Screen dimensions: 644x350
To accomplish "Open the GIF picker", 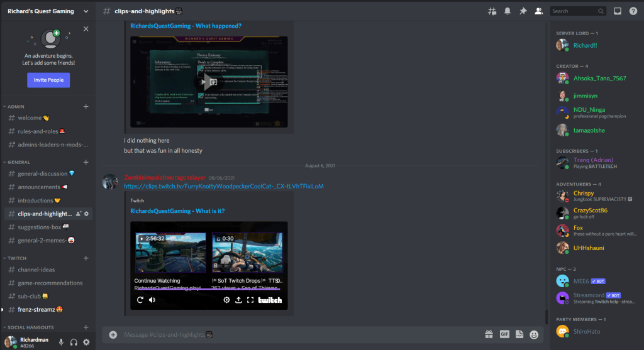I will (x=504, y=334).
